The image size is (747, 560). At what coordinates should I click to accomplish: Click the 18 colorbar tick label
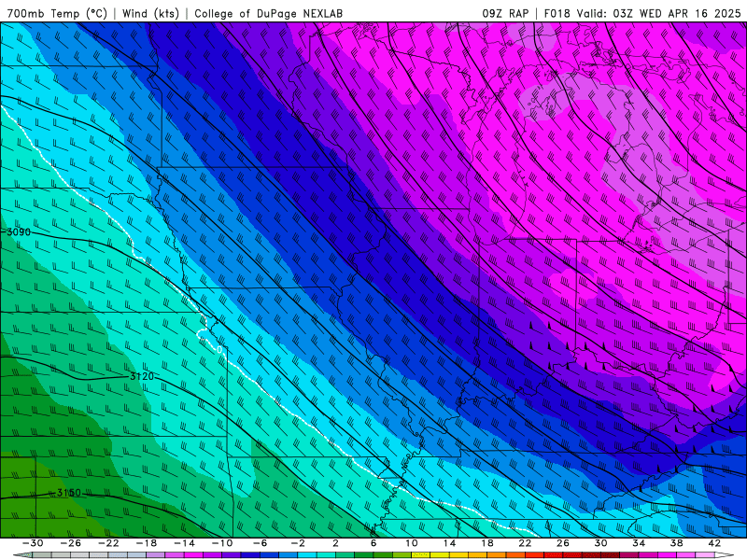point(486,543)
